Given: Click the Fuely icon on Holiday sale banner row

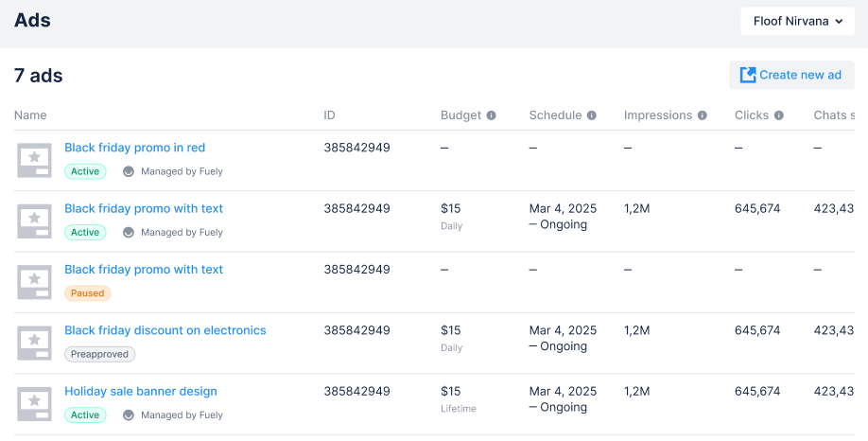Looking at the screenshot, I should point(129,415).
